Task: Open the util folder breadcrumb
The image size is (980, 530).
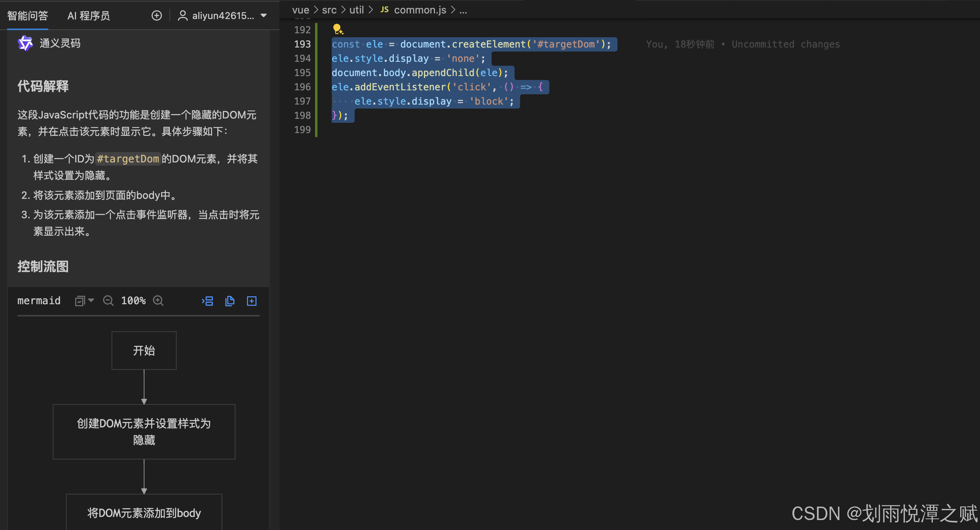Action: [356, 10]
